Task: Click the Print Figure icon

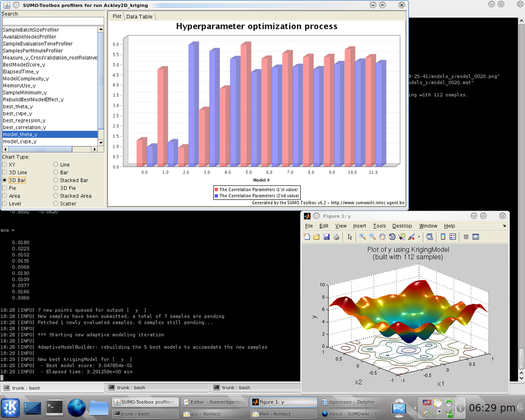Action: (336, 237)
